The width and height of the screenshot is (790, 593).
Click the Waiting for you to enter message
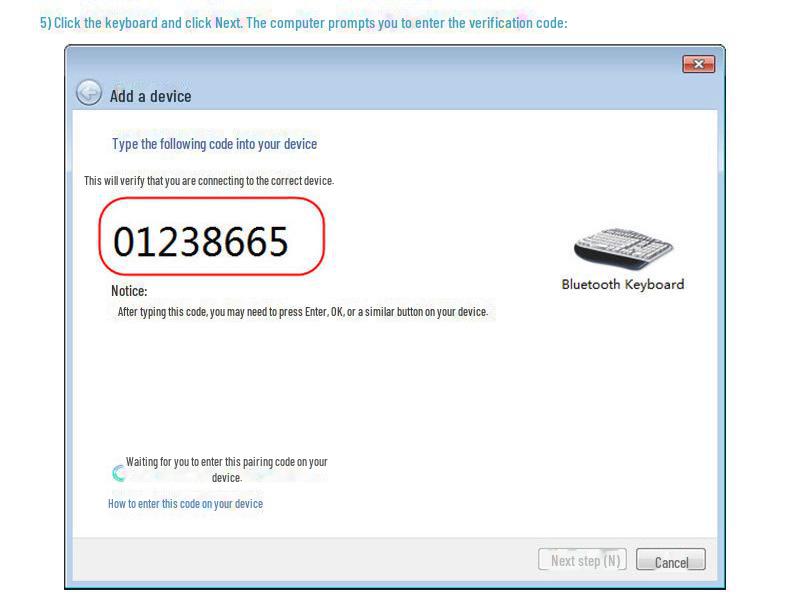pos(227,470)
